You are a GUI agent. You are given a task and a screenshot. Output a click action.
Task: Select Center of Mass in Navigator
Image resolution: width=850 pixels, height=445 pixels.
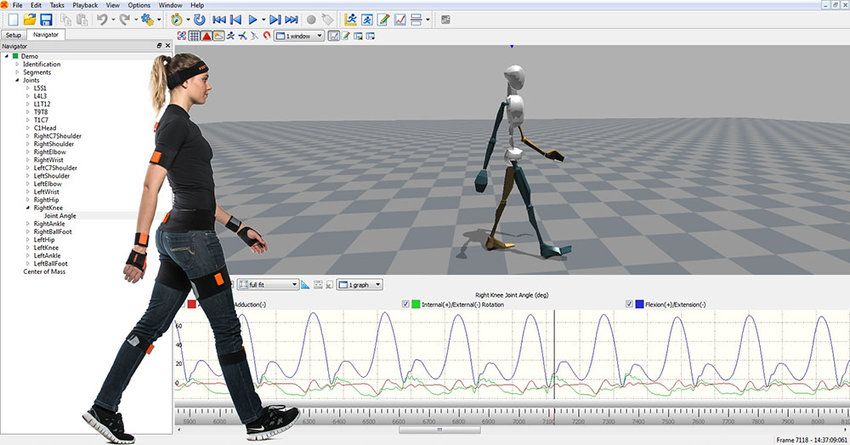(43, 271)
